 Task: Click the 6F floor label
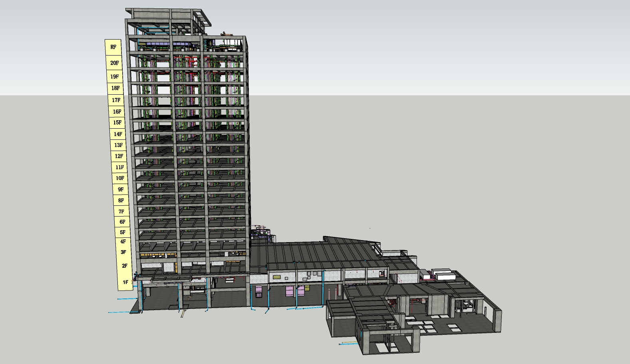[x=122, y=222]
